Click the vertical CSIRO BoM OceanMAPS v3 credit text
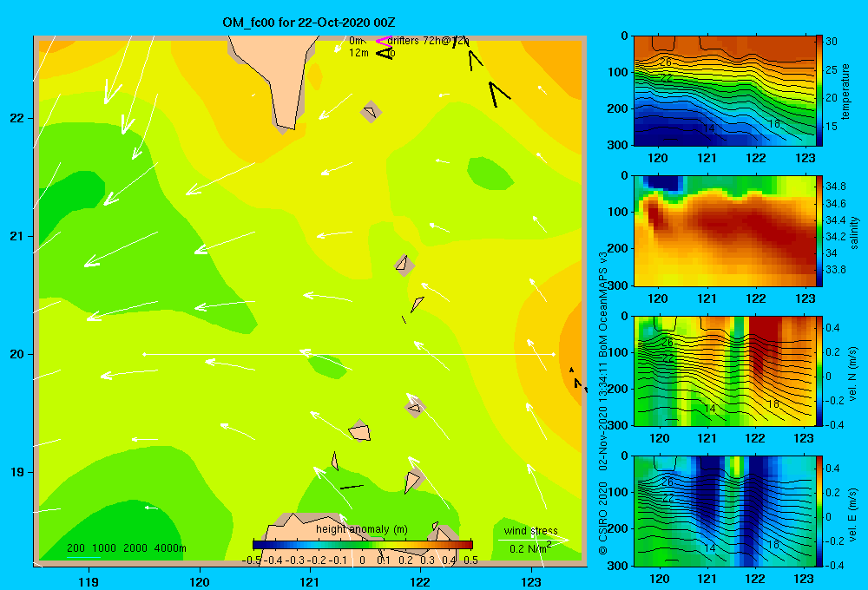This screenshot has width=868, height=590. click(x=603, y=403)
